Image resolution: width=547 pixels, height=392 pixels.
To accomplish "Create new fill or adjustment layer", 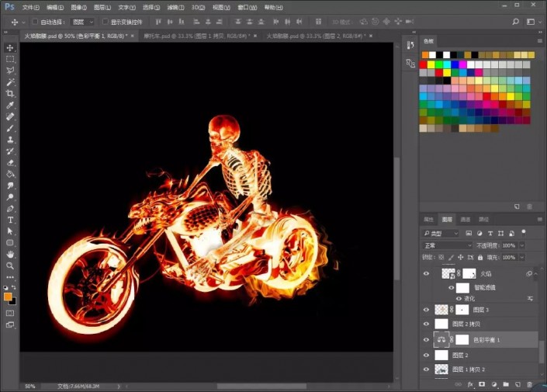I will tap(494, 384).
